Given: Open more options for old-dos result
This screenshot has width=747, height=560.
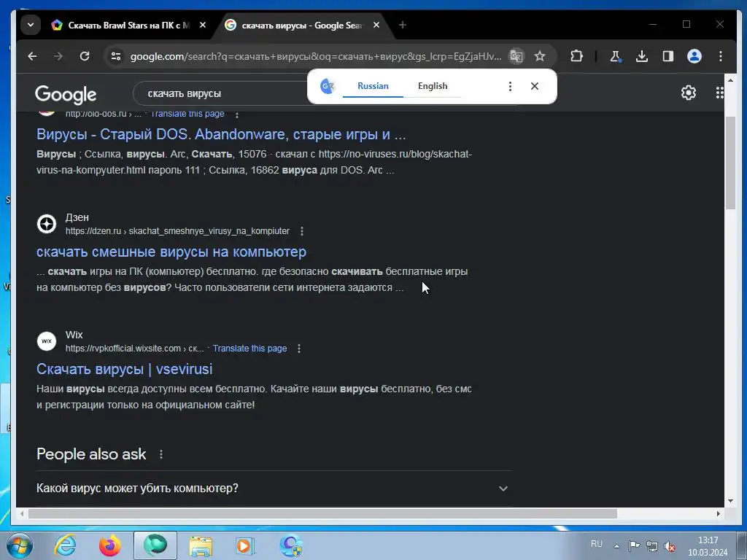Looking at the screenshot, I should click(237, 114).
